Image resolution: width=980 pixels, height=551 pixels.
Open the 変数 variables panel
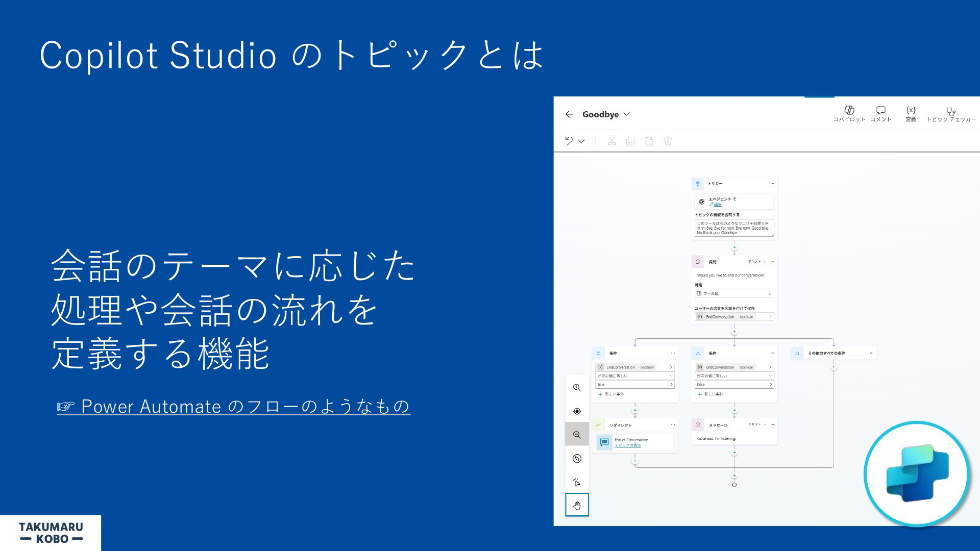(x=911, y=114)
